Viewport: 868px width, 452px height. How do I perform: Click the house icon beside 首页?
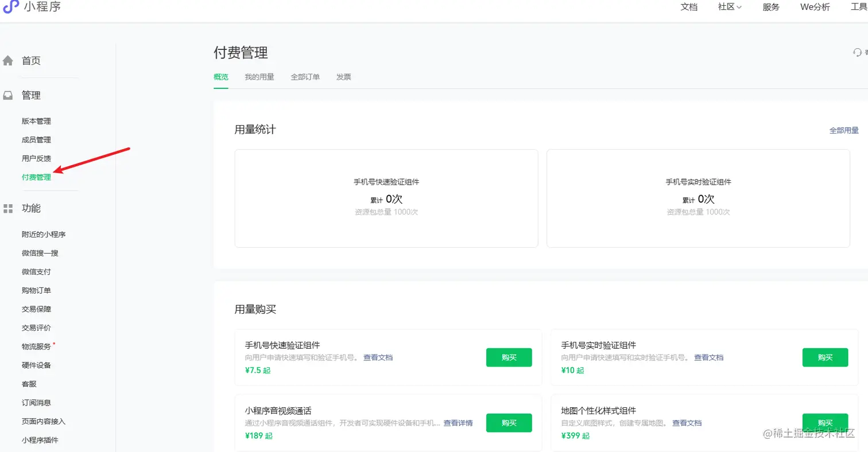click(x=8, y=61)
